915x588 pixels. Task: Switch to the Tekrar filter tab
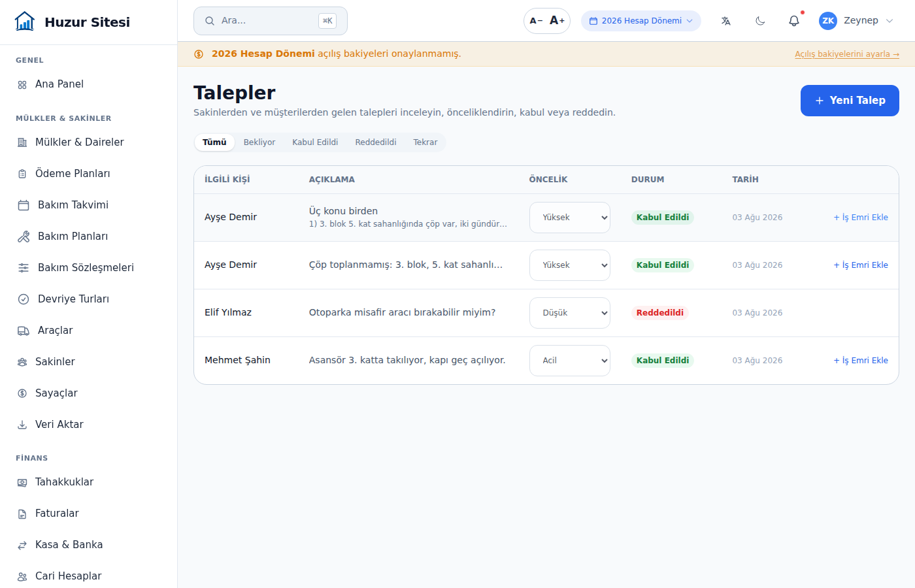click(x=425, y=142)
